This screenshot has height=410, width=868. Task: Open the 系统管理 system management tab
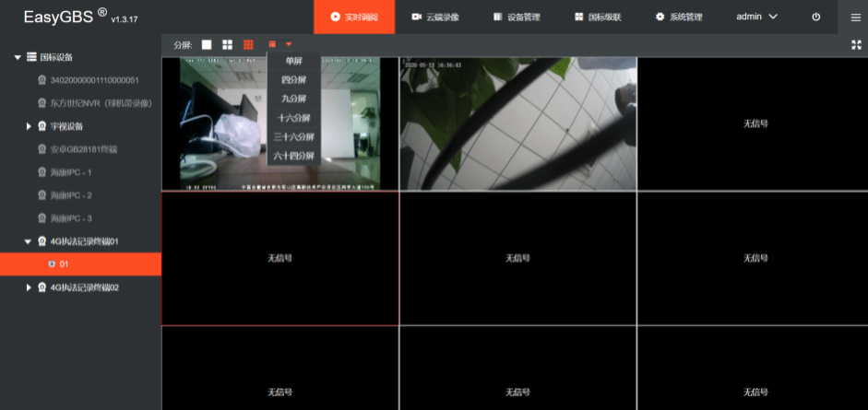tap(679, 18)
